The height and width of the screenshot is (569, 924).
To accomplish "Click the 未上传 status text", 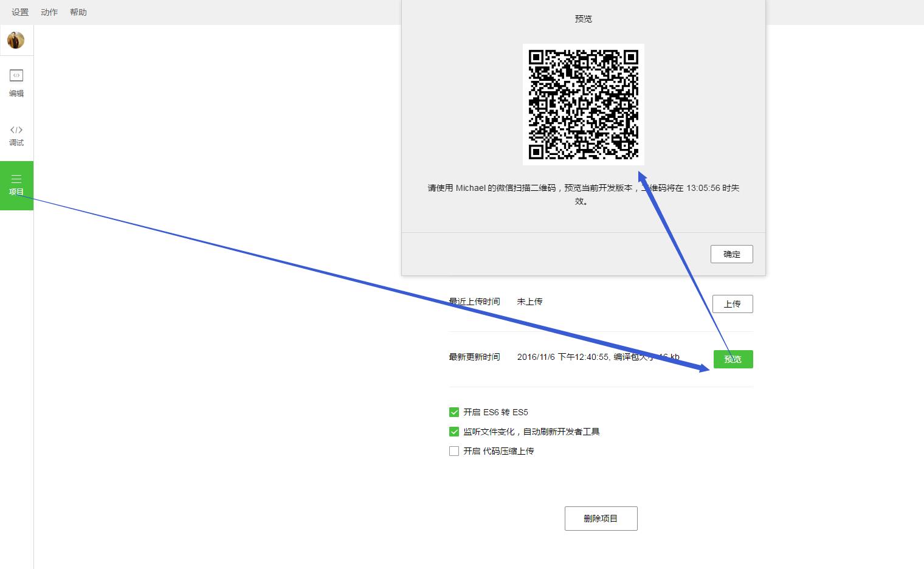I will (x=529, y=302).
